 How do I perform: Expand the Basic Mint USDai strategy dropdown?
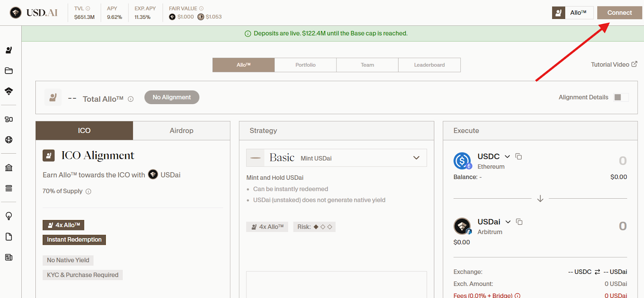336,158
